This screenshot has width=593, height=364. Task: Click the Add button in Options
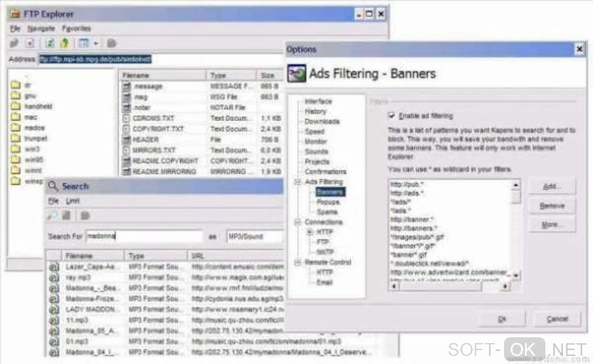pos(552,187)
